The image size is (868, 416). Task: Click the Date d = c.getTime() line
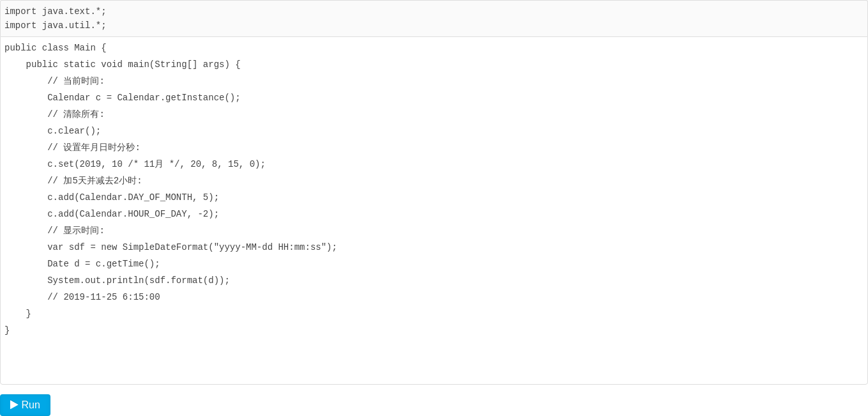point(103,263)
